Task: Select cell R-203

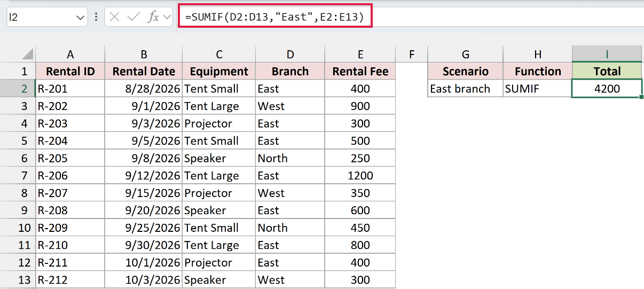Action: tap(70, 123)
